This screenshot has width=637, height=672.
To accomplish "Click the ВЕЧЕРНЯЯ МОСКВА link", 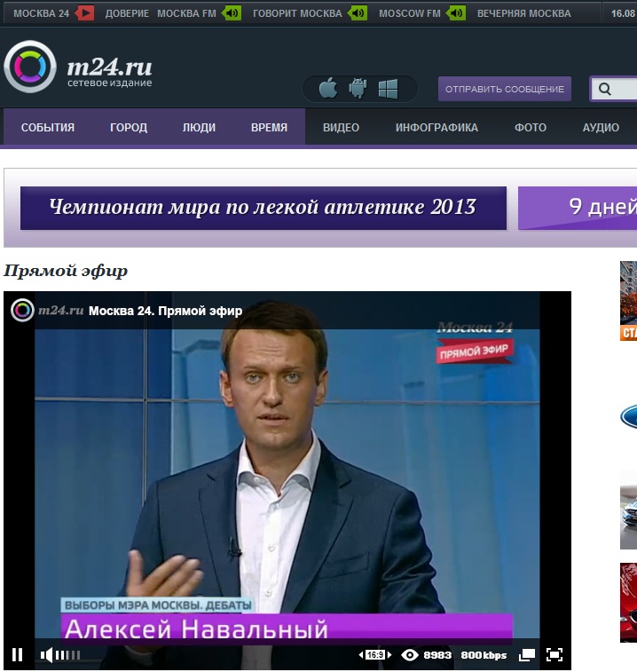I will [x=524, y=13].
